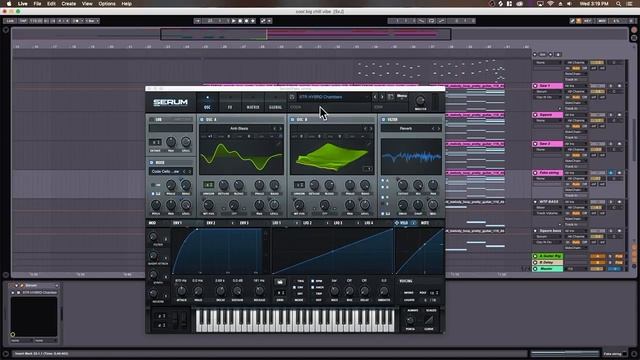This screenshot has height=360, width=640.
Task: Open the Create menu in Live
Action: tap(69, 4)
